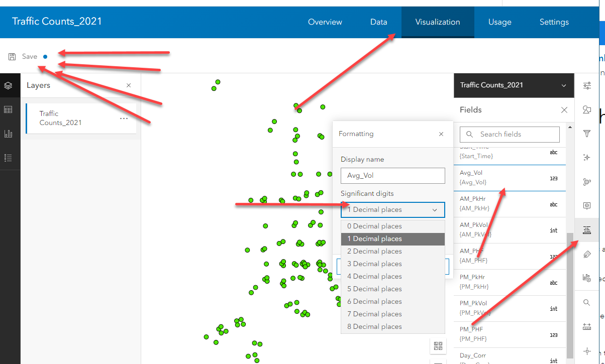This screenshot has width=605, height=364.
Task: Open the Legend icon in left sidebar
Action: [x=8, y=158]
